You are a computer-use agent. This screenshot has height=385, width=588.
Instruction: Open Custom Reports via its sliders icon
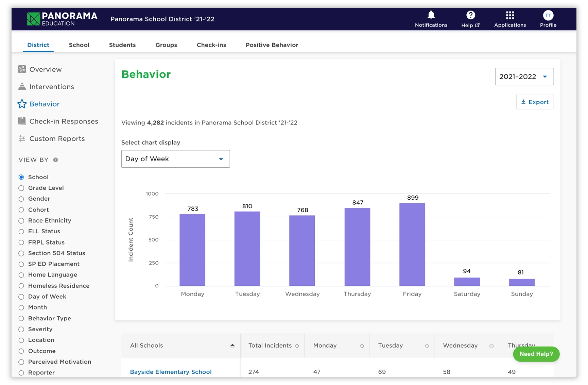pos(22,138)
